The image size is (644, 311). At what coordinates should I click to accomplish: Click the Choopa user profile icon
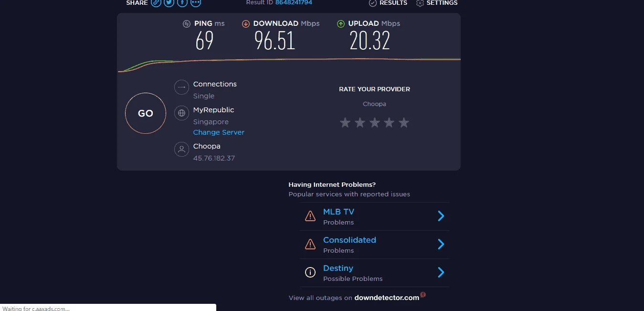pyautogui.click(x=181, y=150)
